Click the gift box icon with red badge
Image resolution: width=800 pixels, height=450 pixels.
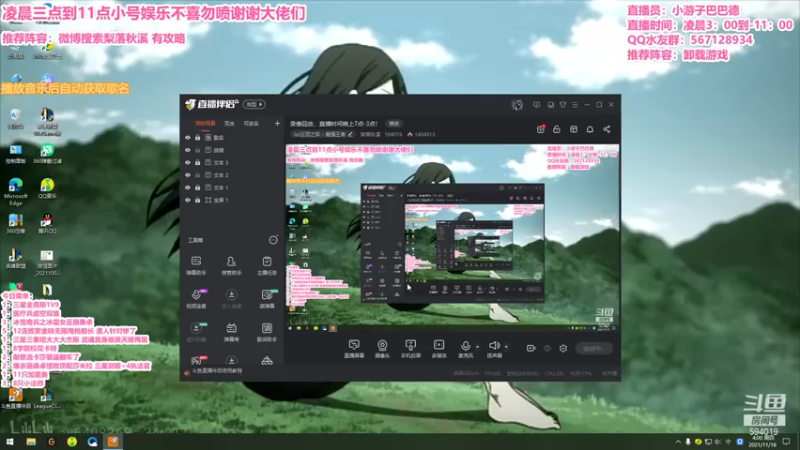tap(541, 129)
